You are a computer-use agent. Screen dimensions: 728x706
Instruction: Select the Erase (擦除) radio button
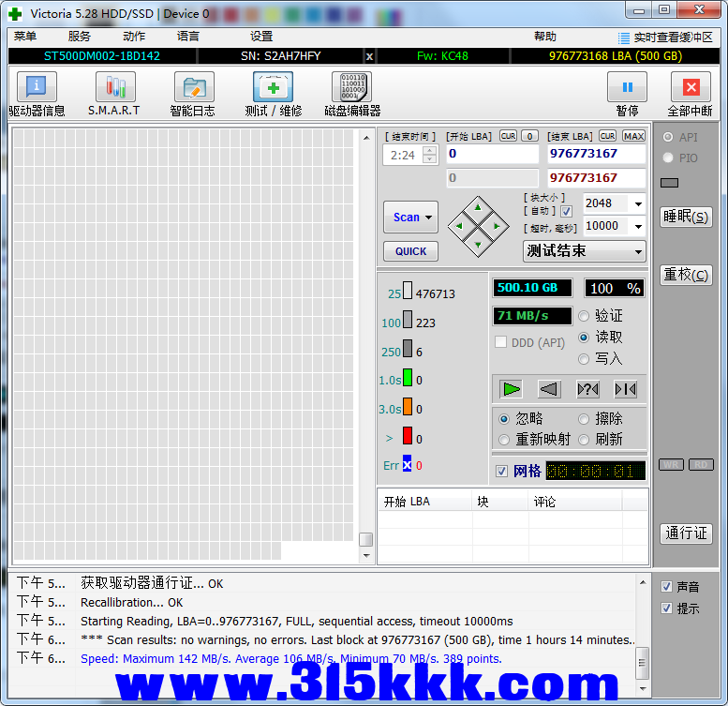coord(584,419)
